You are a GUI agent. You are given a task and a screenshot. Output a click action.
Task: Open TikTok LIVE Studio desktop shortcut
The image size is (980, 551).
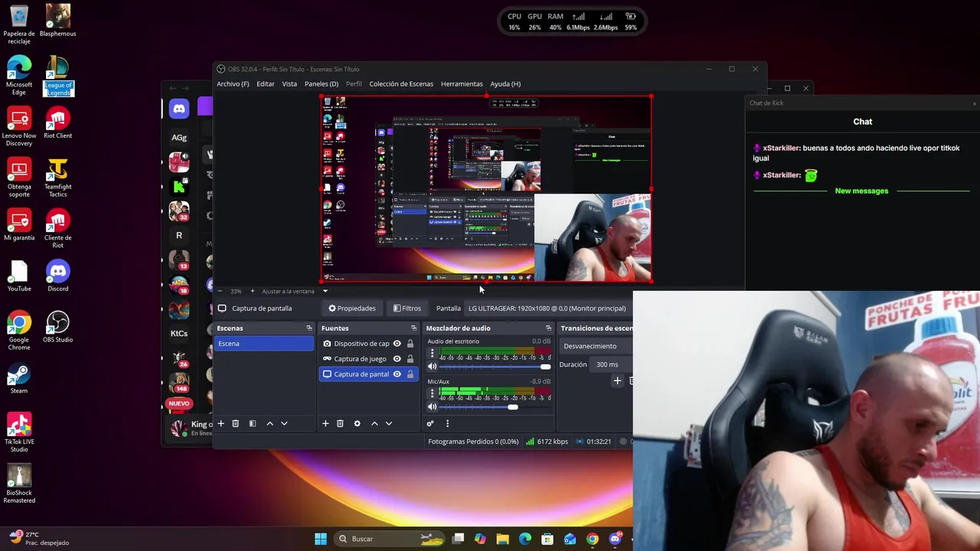[x=19, y=432]
